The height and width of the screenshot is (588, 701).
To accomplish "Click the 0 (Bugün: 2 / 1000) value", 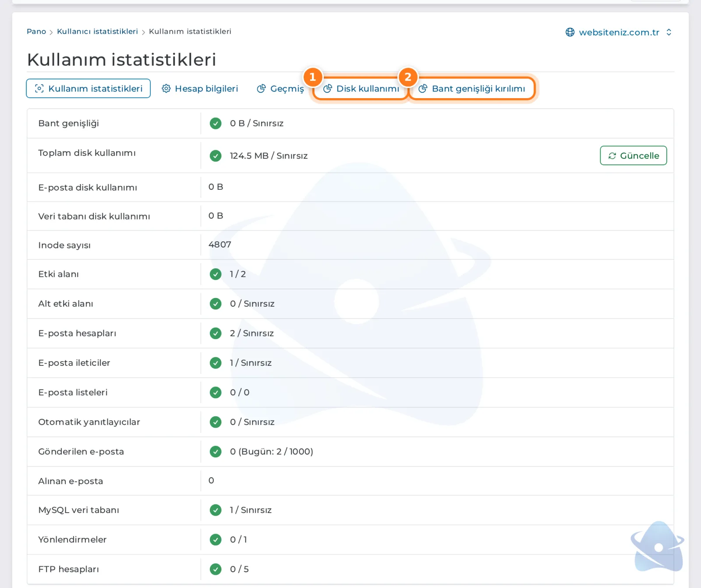I will coord(272,452).
